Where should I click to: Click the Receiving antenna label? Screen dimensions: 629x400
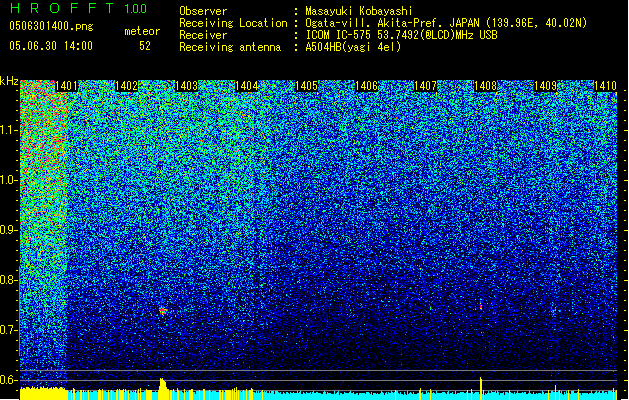pos(230,47)
